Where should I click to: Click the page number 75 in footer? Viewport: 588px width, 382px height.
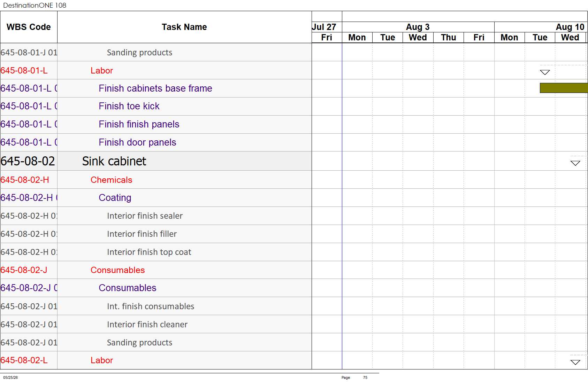pyautogui.click(x=365, y=377)
